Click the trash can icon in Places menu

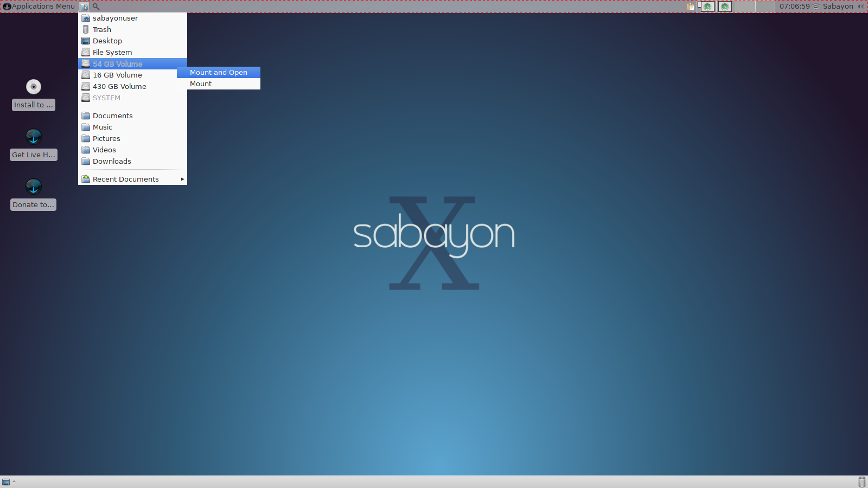[x=86, y=29]
